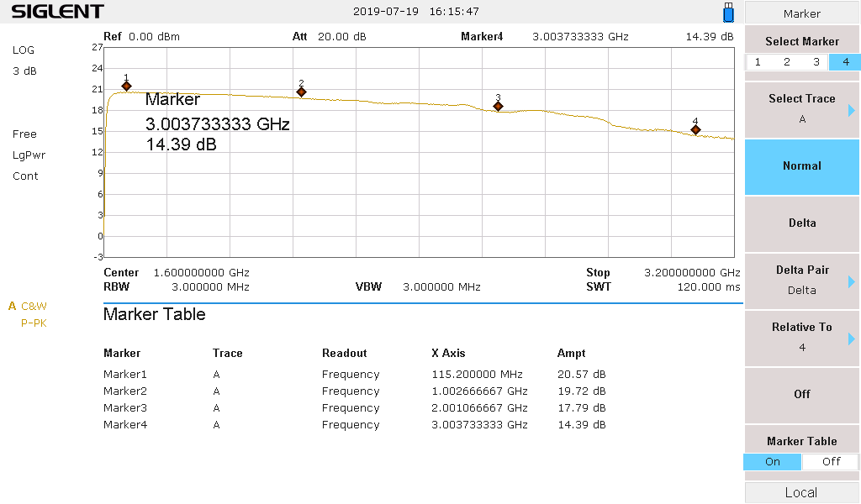This screenshot has width=861, height=504.
Task: Click the SIGLENT logo
Action: click(58, 12)
